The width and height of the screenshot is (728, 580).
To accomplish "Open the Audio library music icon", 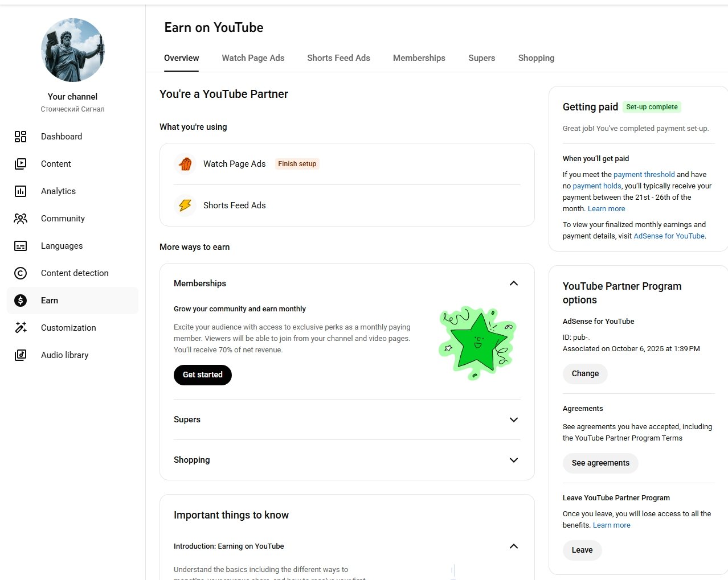I will pos(21,355).
